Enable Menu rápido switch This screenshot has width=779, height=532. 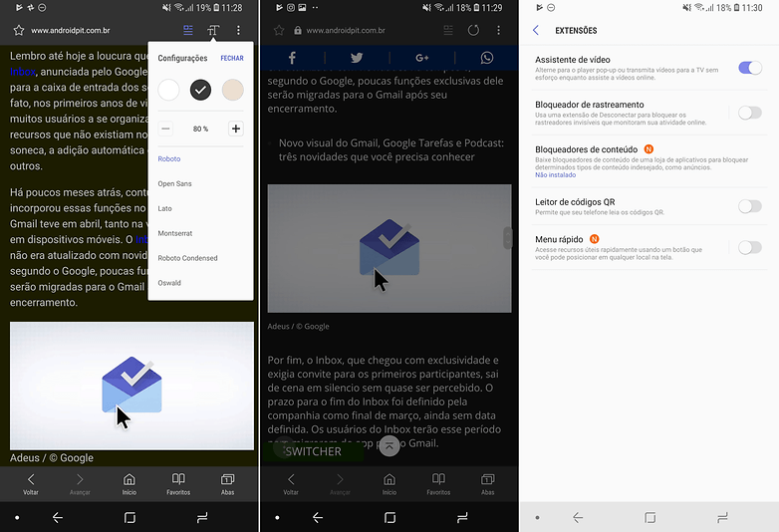point(750,247)
